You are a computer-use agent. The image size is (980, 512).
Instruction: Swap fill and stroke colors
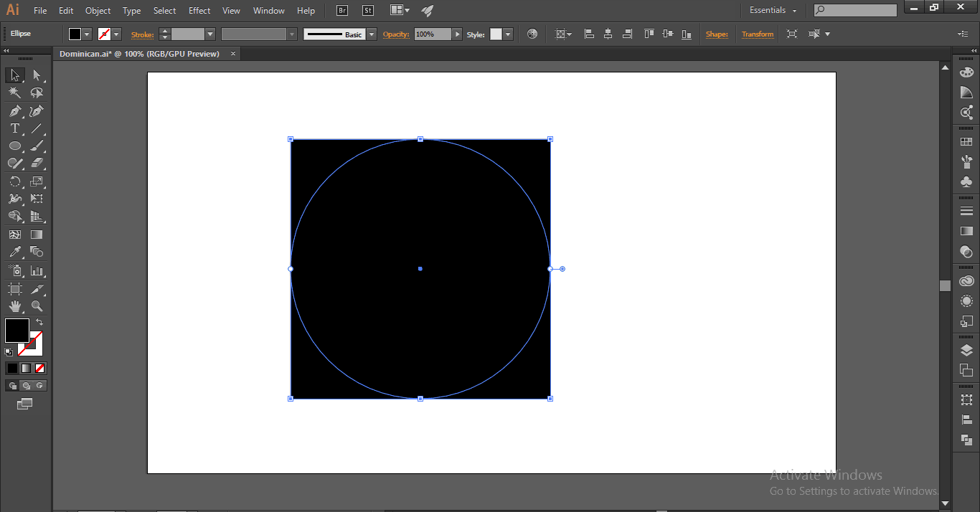39,323
